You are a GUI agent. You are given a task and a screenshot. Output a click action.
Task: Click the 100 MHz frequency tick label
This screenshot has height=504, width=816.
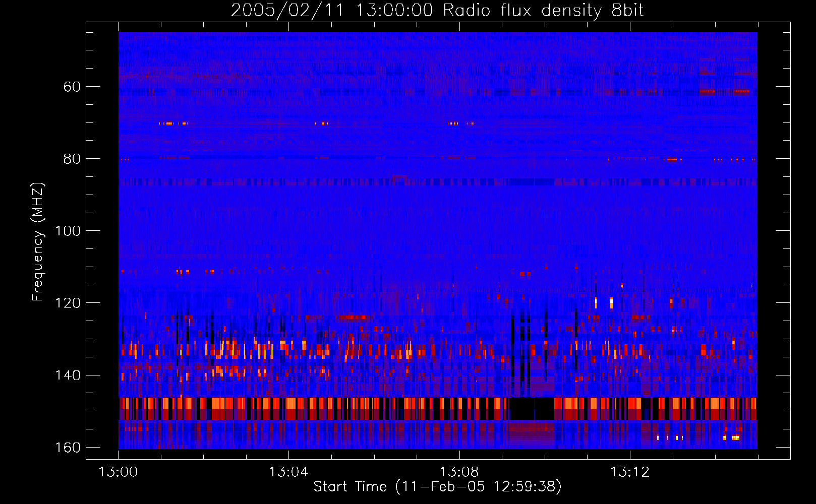click(x=68, y=231)
